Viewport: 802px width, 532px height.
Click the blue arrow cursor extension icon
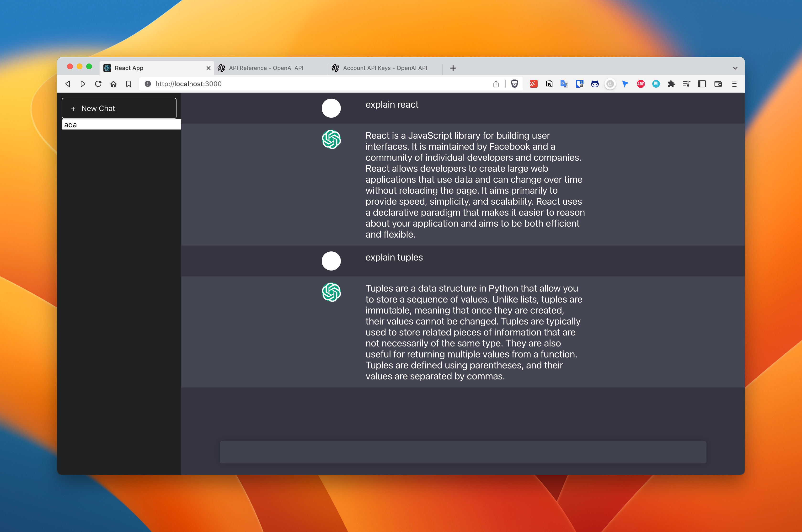click(625, 84)
